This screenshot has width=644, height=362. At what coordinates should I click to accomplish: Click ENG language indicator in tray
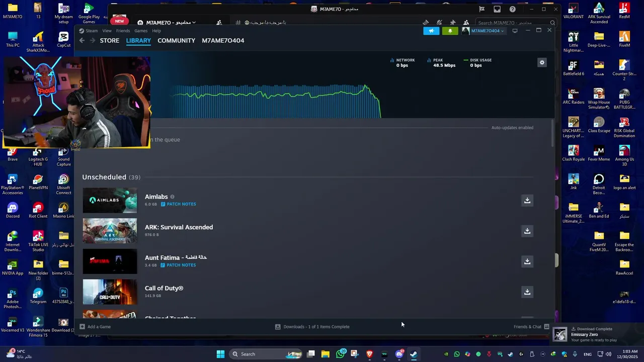587,354
